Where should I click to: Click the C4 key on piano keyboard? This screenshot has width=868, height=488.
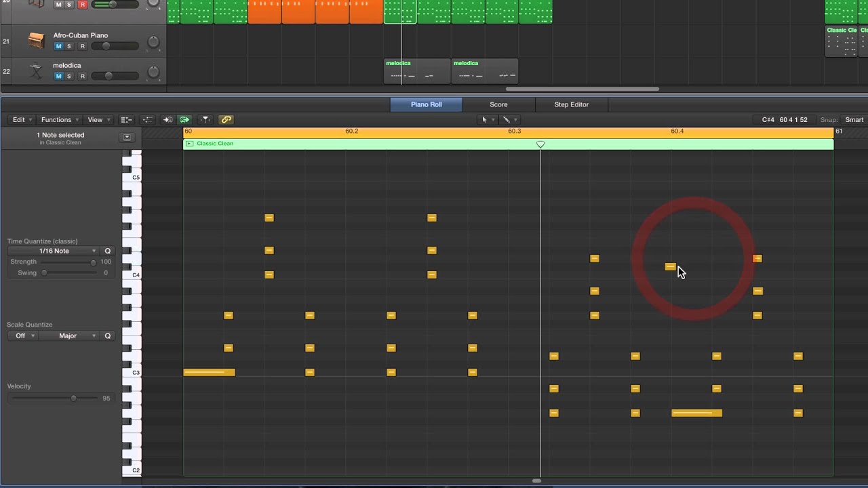133,274
